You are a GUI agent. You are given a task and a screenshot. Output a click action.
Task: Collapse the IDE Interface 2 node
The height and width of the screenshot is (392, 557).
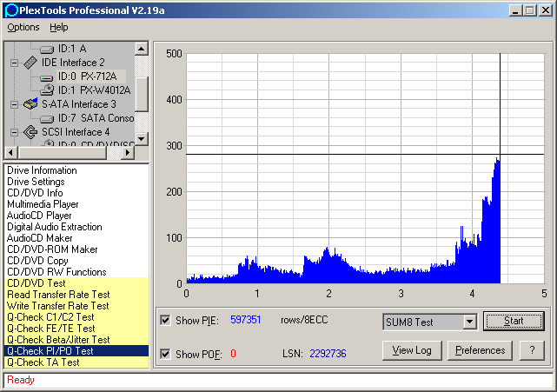point(14,63)
